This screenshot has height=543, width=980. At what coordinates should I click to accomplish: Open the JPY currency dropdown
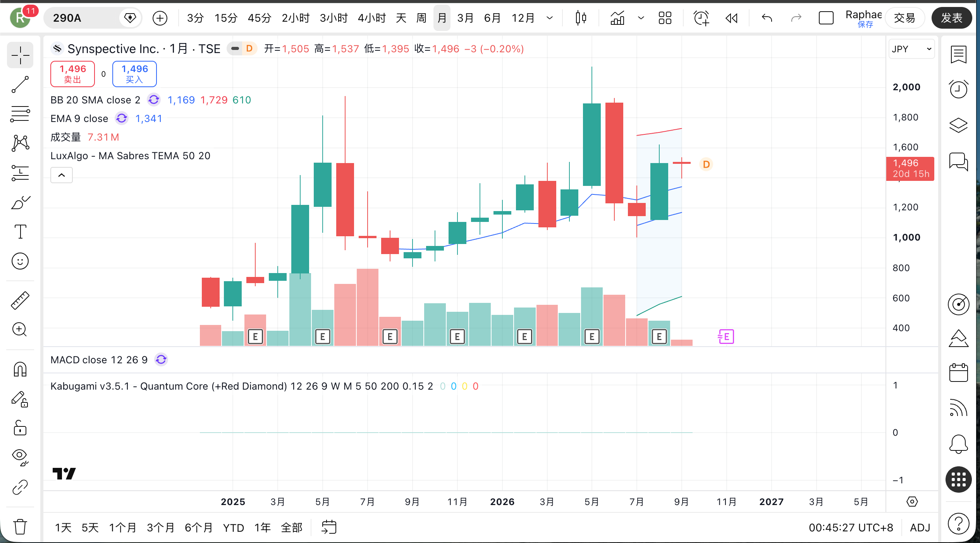(x=911, y=49)
